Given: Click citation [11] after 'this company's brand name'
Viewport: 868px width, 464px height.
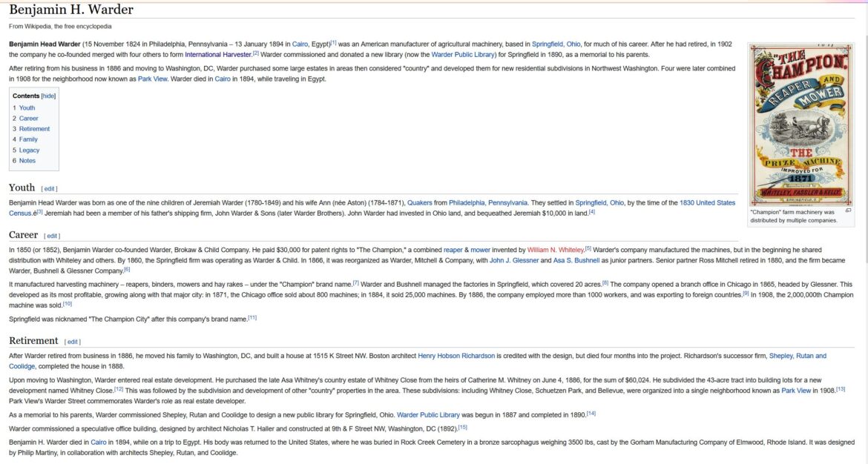Looking at the screenshot, I should pyautogui.click(x=252, y=318).
